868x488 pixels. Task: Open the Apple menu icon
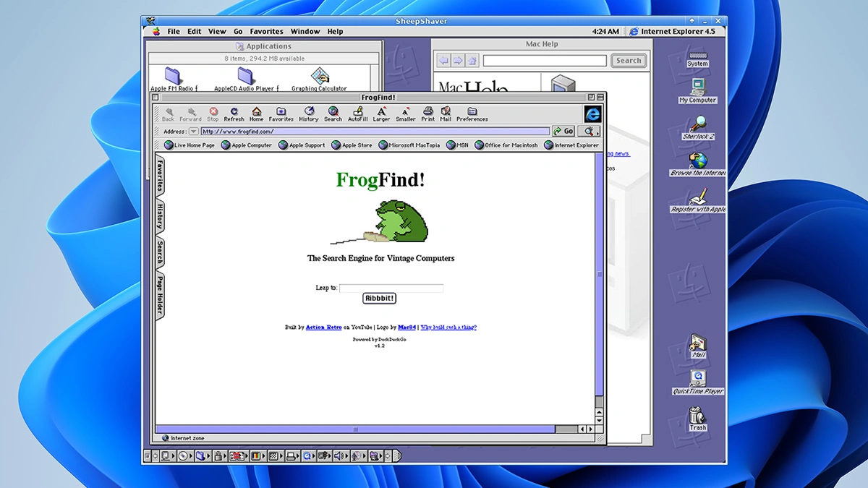pos(156,32)
